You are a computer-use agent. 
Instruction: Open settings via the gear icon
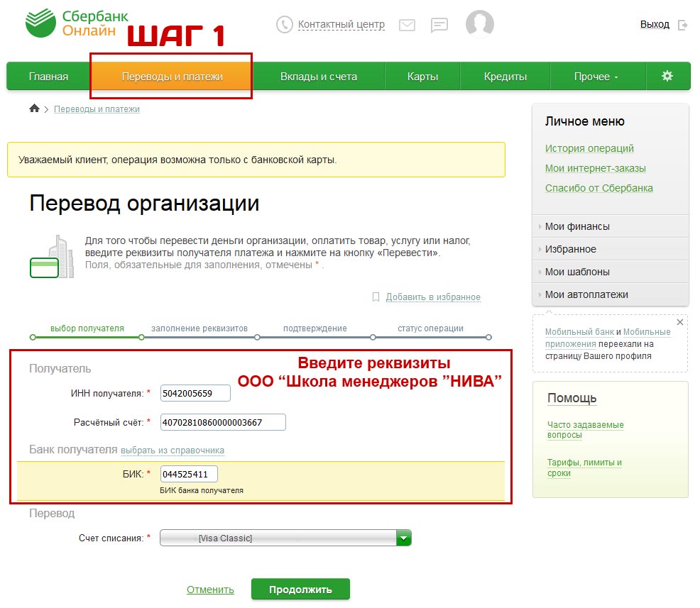point(667,76)
